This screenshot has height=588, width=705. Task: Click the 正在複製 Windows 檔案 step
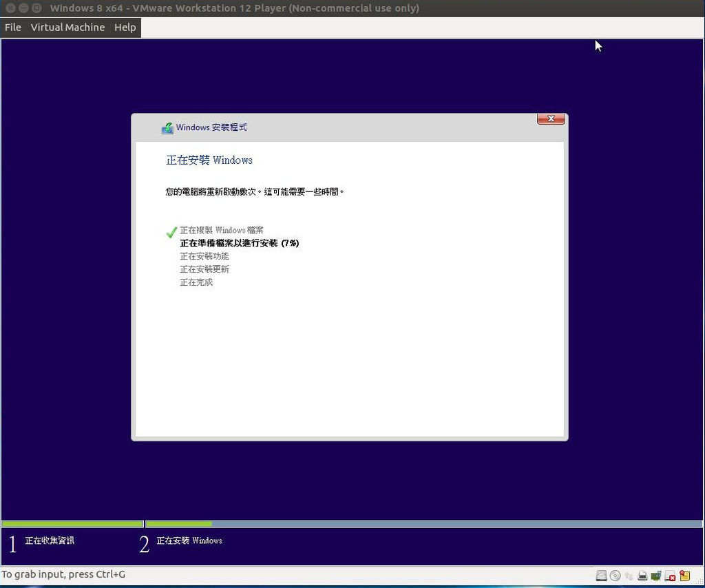221,230
